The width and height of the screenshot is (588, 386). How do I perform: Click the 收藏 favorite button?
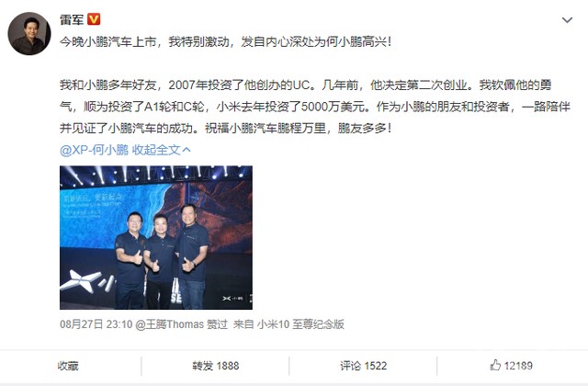[68, 366]
